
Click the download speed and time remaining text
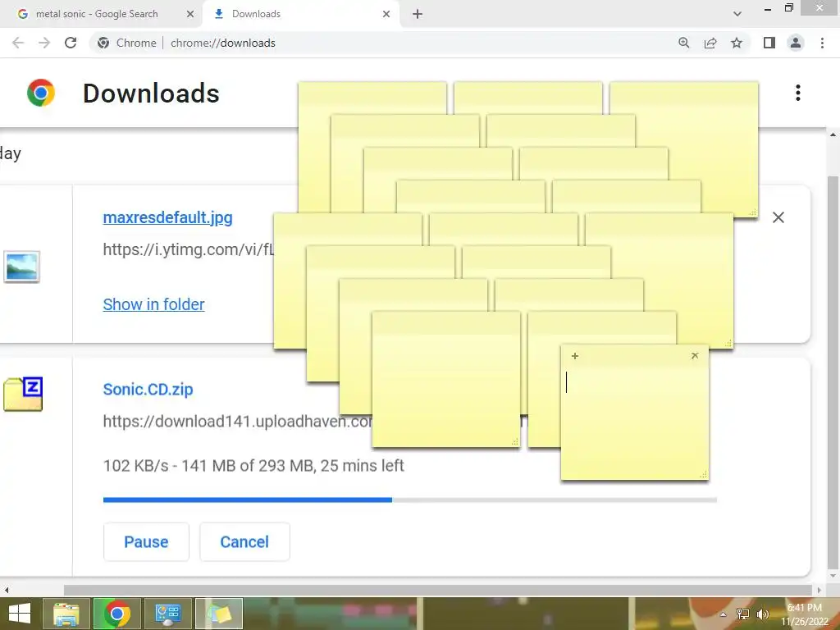(x=253, y=466)
